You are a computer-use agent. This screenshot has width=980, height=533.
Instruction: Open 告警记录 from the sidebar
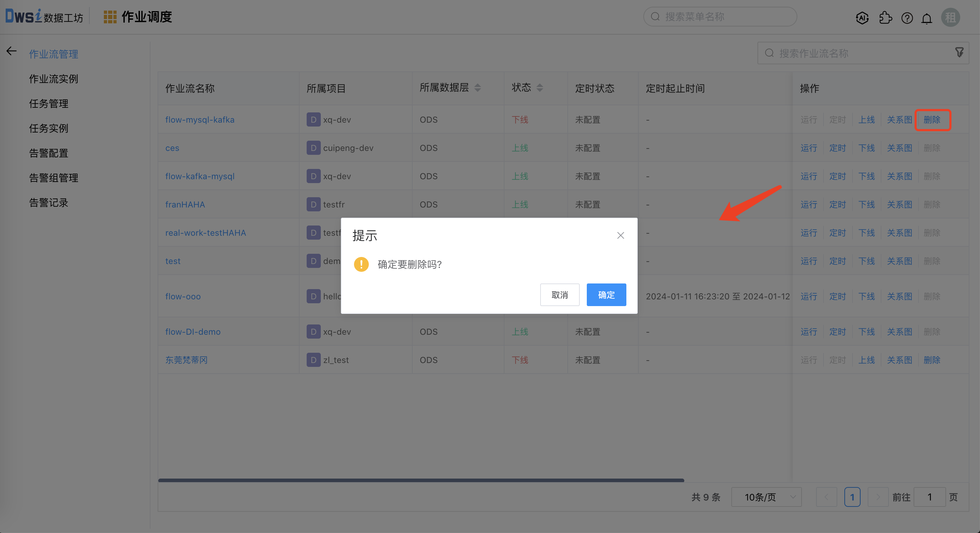tap(48, 203)
